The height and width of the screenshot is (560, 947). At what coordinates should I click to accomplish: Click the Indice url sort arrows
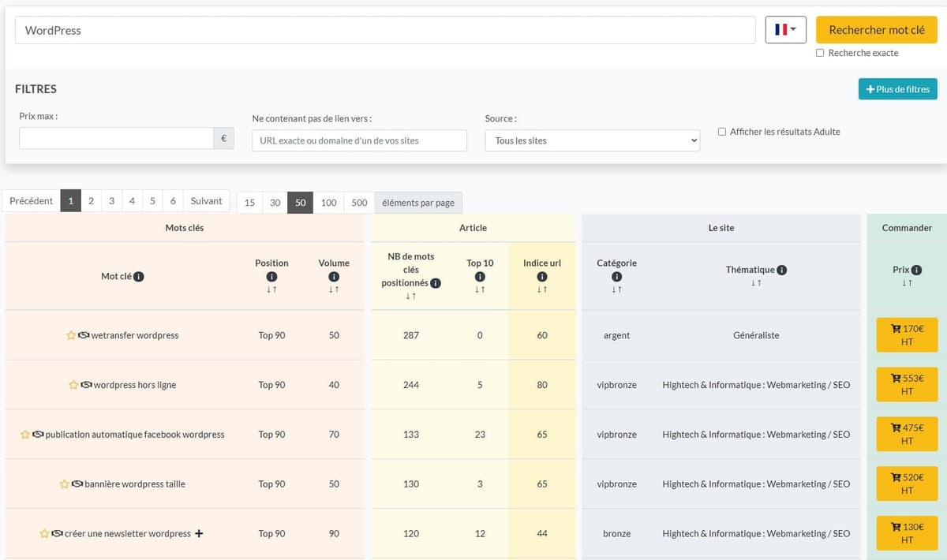pos(541,289)
